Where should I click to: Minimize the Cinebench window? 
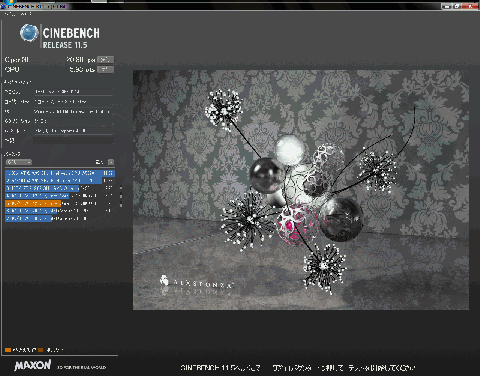[447, 6]
